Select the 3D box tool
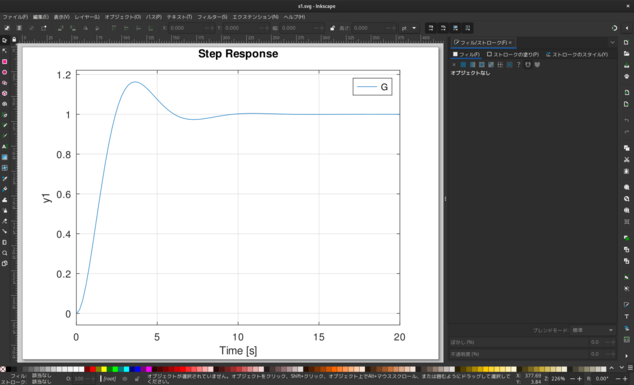The image size is (634, 385). (4, 93)
